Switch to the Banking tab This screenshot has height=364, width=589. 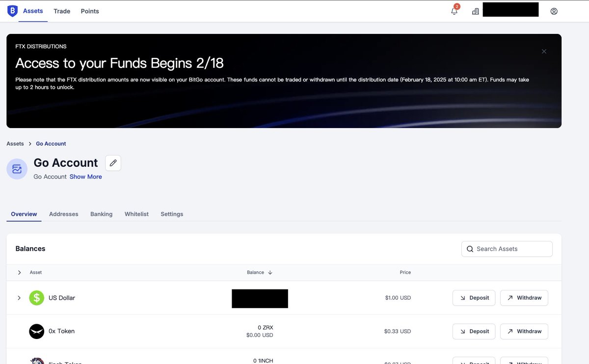coord(102,214)
